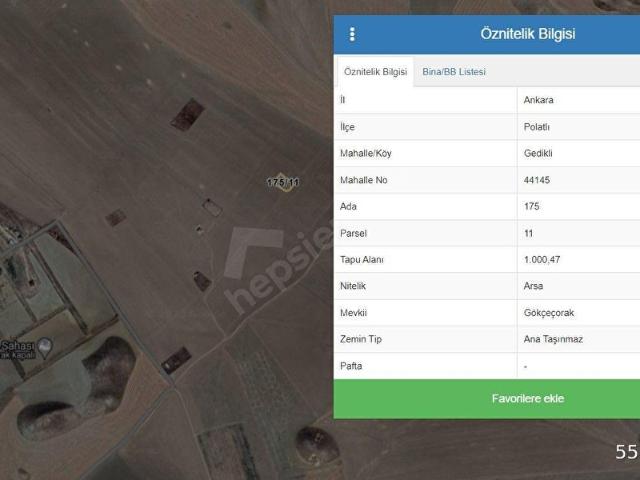640x480 pixels.
Task: Select the '44145' Mahalle No value
Action: click(x=536, y=180)
